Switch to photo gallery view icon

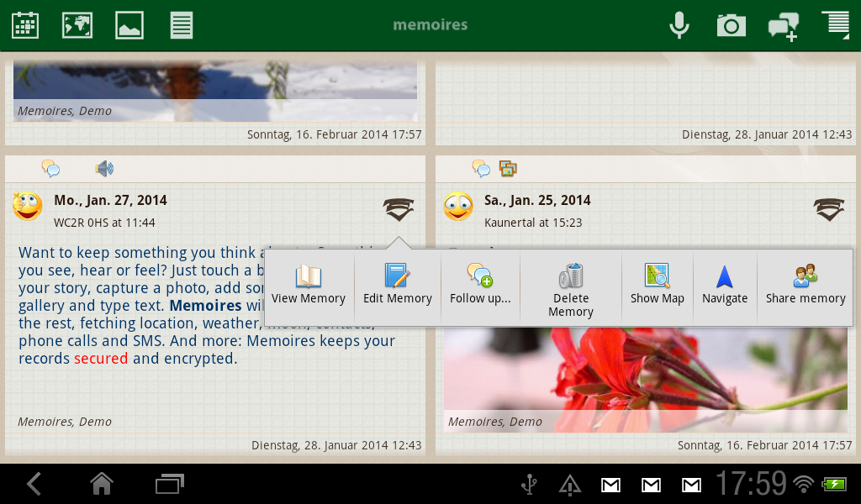[129, 25]
